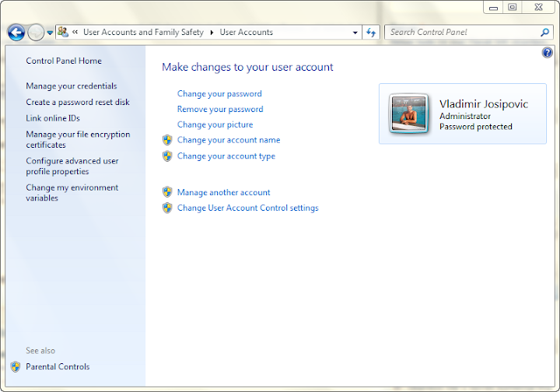Viewport: 560px width, 392px height.
Task: Click Change your account name link
Action: point(229,140)
